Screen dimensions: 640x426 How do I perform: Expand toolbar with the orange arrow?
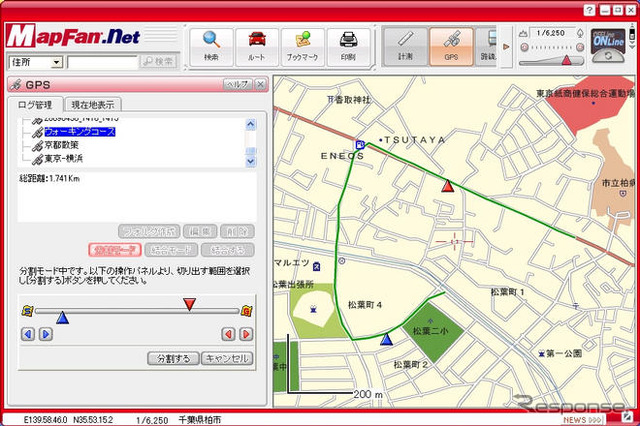pos(506,47)
